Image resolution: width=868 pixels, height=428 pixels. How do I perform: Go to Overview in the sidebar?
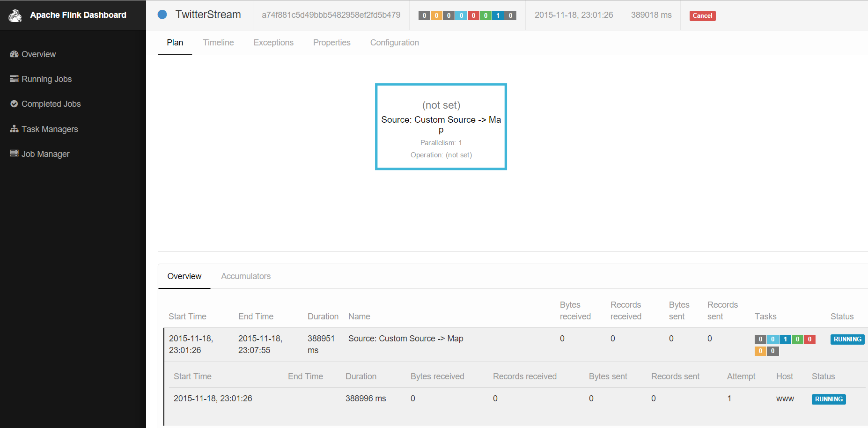[38, 54]
